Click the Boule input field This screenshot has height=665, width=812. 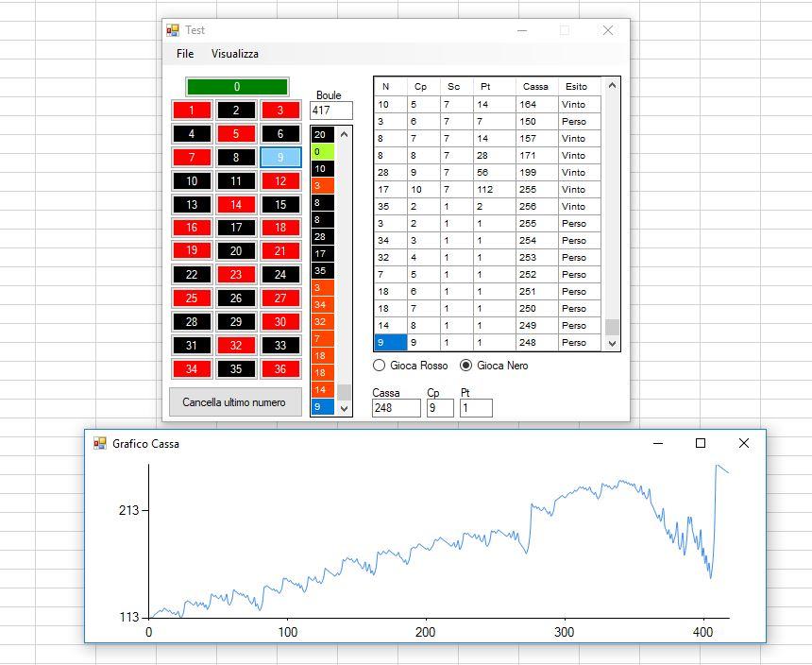tap(330, 111)
